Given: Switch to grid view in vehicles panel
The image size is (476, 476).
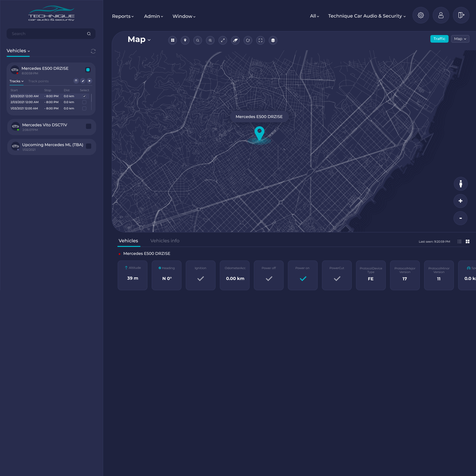Looking at the screenshot, I should click(467, 242).
